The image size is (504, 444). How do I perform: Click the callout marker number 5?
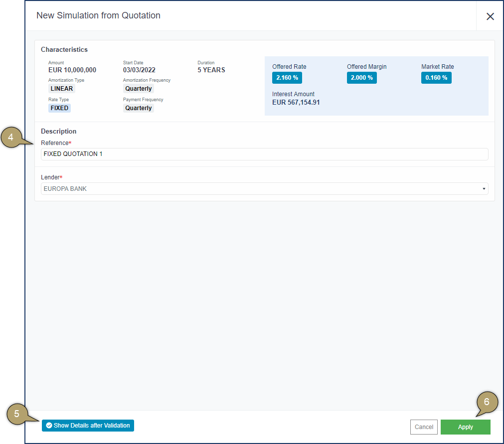click(x=17, y=414)
